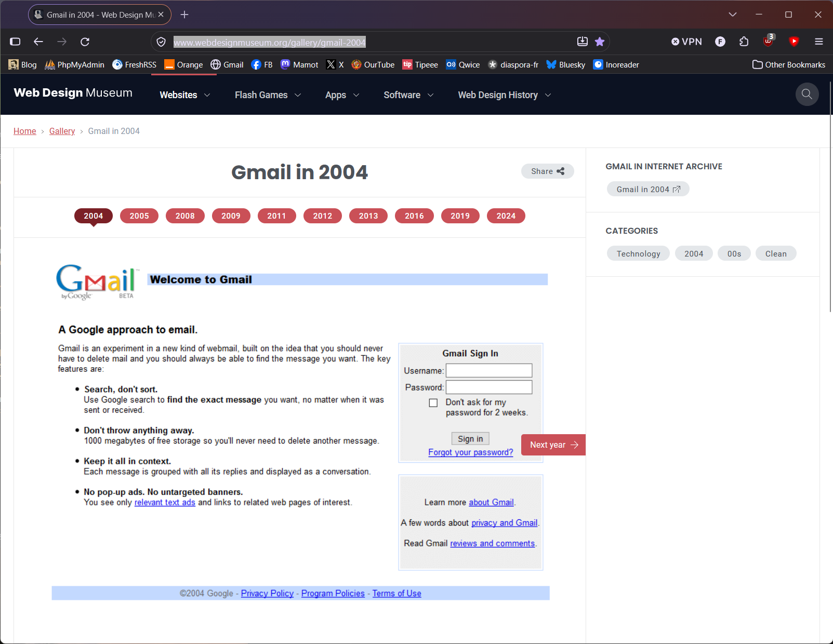Select the 2008 year tab
This screenshot has height=644, width=833.
pyautogui.click(x=185, y=216)
